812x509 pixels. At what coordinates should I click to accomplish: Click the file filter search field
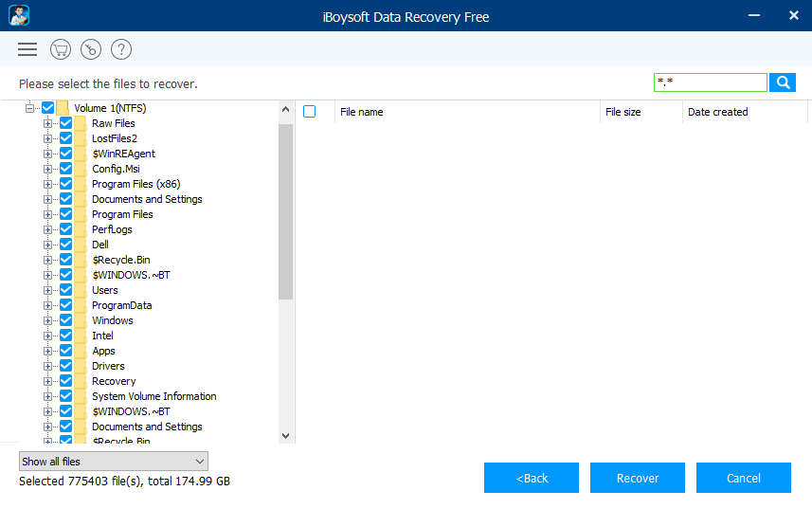pos(710,82)
